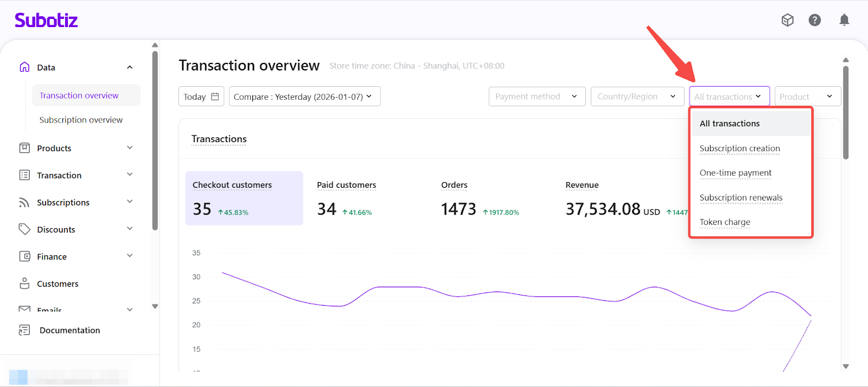Click the Subscriptions feed icon
Viewport: 868px width, 387px height.
click(x=24, y=202)
